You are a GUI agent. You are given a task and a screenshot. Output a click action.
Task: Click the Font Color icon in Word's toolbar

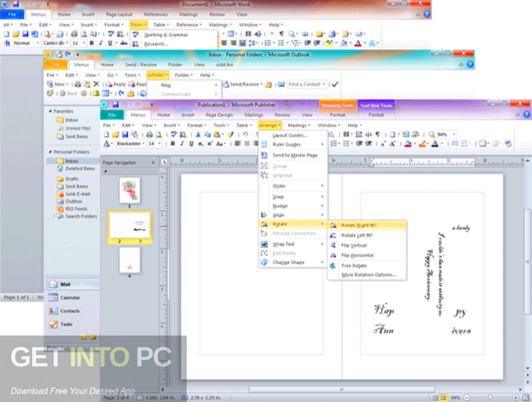click(x=358, y=43)
